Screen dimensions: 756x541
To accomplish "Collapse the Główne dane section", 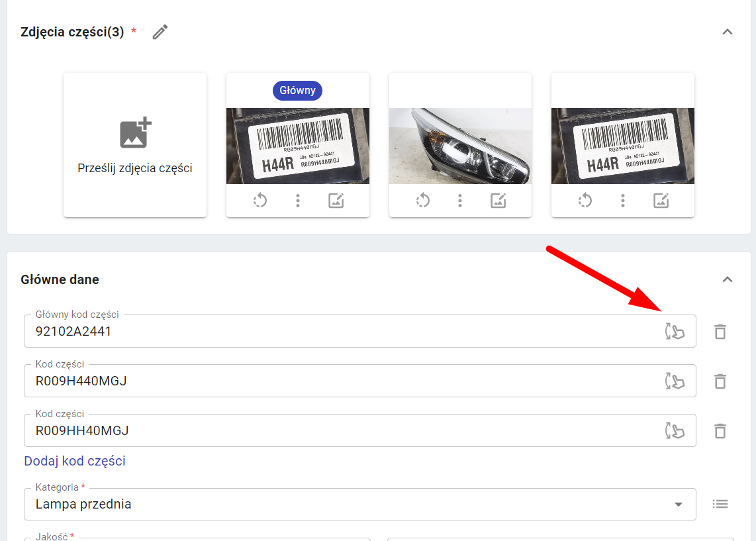I will (x=727, y=279).
